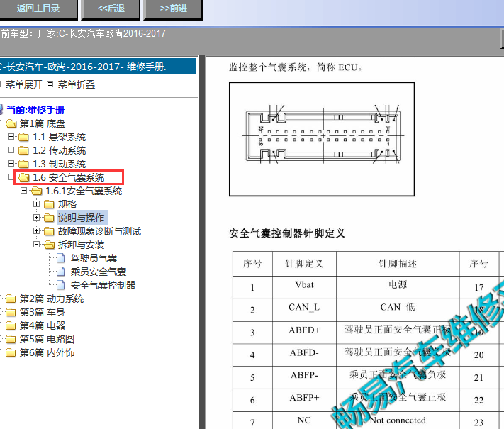Click the 第6篇 内外饰 folder icon
The width and height of the screenshot is (504, 429).
coord(11,353)
